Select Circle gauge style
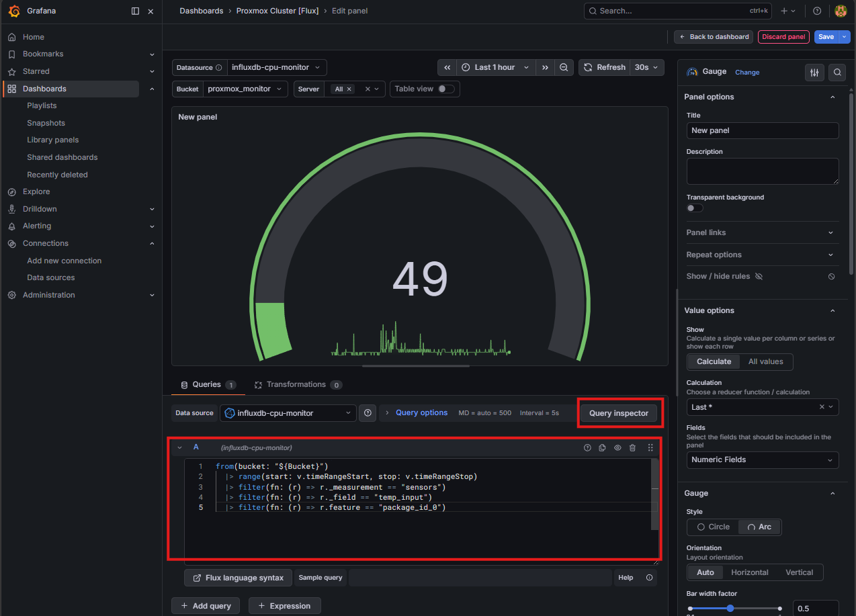856x616 pixels. [714, 527]
